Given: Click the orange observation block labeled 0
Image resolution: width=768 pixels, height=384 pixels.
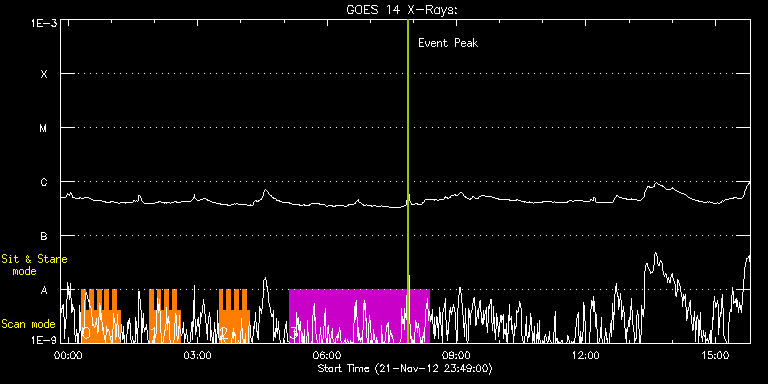Looking at the screenshot, I should [x=100, y=316].
